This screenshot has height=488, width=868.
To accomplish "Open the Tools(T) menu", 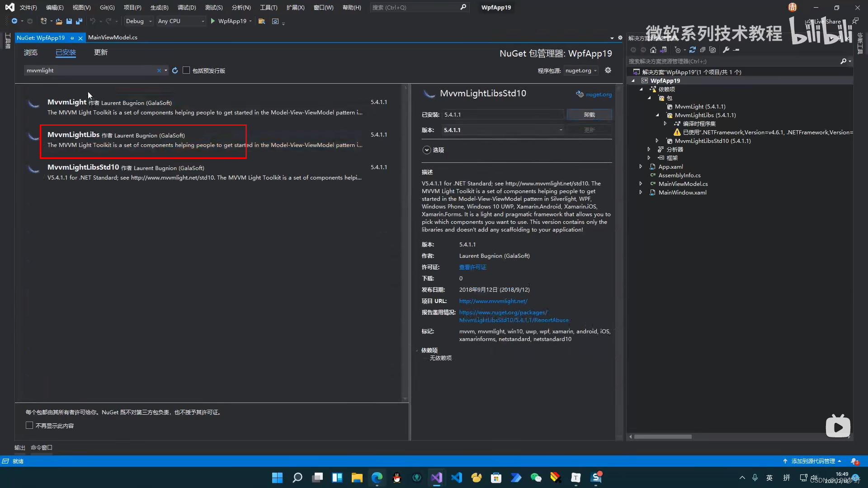I will [269, 7].
